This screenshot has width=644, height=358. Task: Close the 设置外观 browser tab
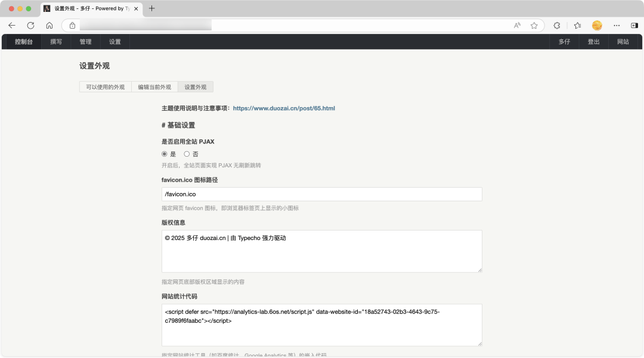click(136, 8)
